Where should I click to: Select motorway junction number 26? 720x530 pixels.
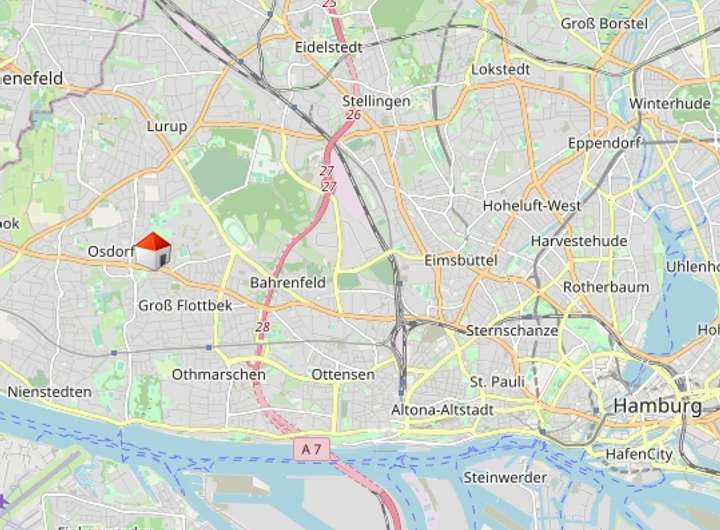[353, 115]
